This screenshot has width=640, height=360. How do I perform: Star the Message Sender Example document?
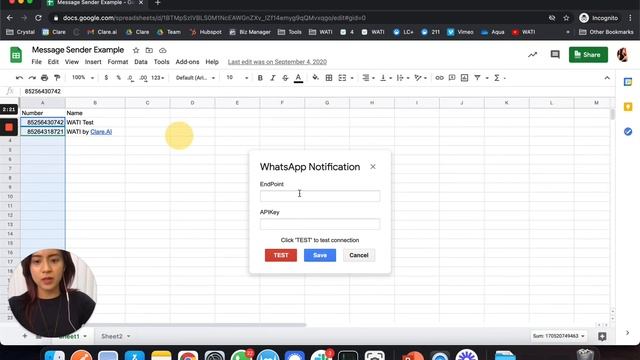click(x=136, y=50)
